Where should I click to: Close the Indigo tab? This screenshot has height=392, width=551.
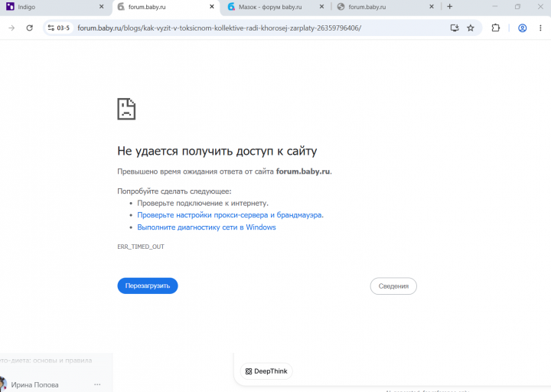(x=101, y=7)
